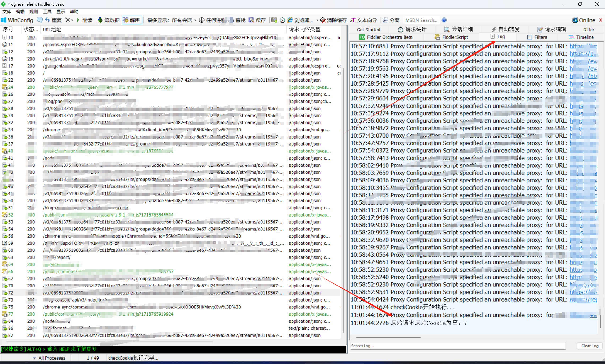
Task: Switch to the 请求编辑 composer tab
Action: tap(551, 30)
